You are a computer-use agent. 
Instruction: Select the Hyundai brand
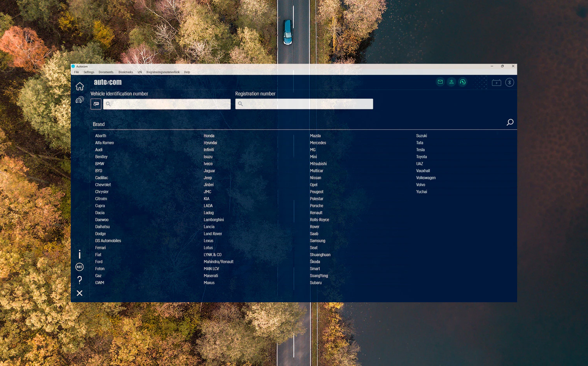(x=210, y=143)
